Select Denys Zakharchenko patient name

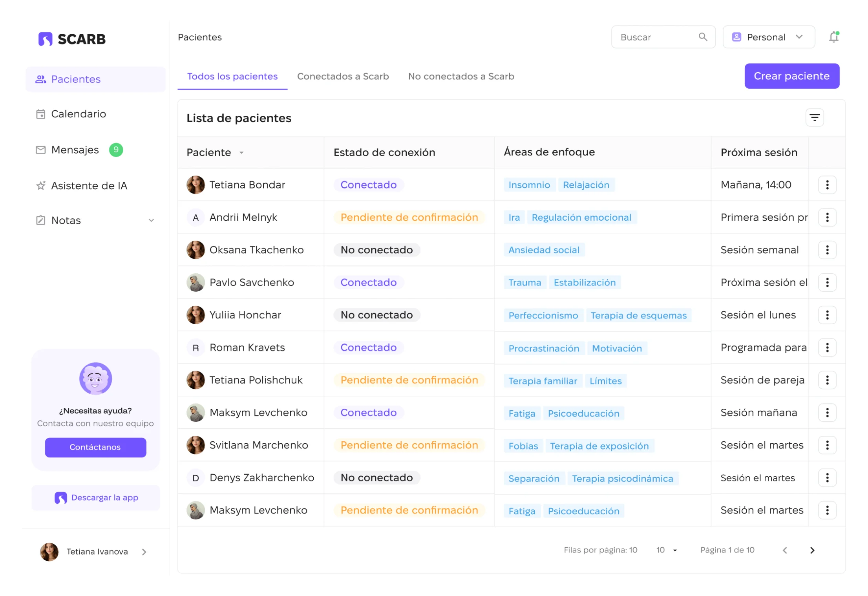point(261,477)
